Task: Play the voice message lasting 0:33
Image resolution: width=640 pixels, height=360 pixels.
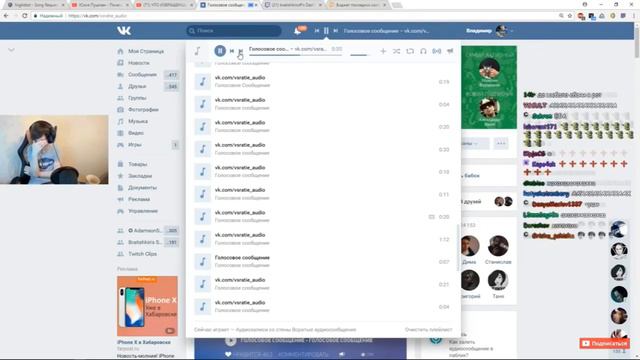Action: pyautogui.click(x=322, y=149)
